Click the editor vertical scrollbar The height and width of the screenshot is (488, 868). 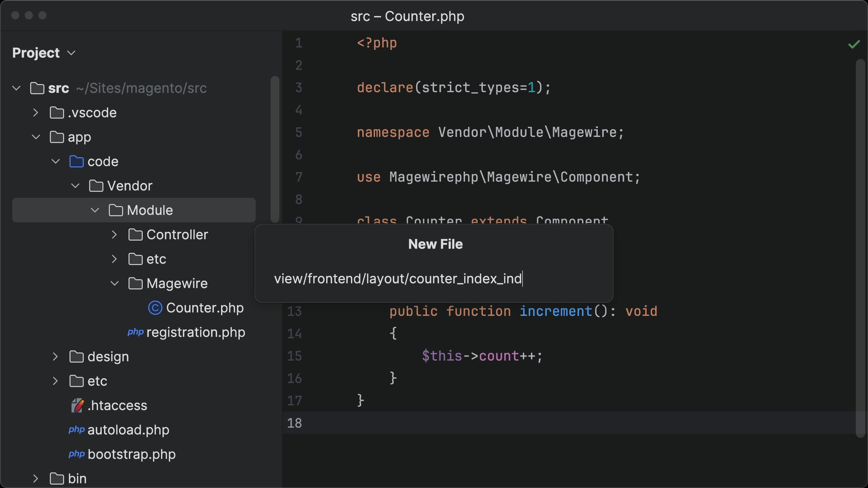[x=860, y=249]
